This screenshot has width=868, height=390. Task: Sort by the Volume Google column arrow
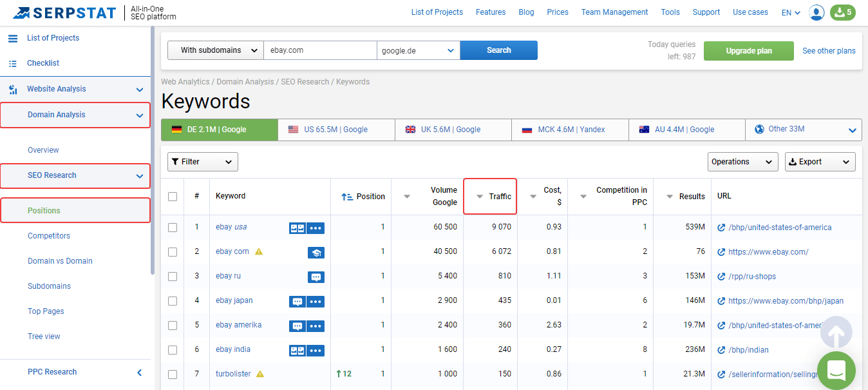[x=407, y=197]
